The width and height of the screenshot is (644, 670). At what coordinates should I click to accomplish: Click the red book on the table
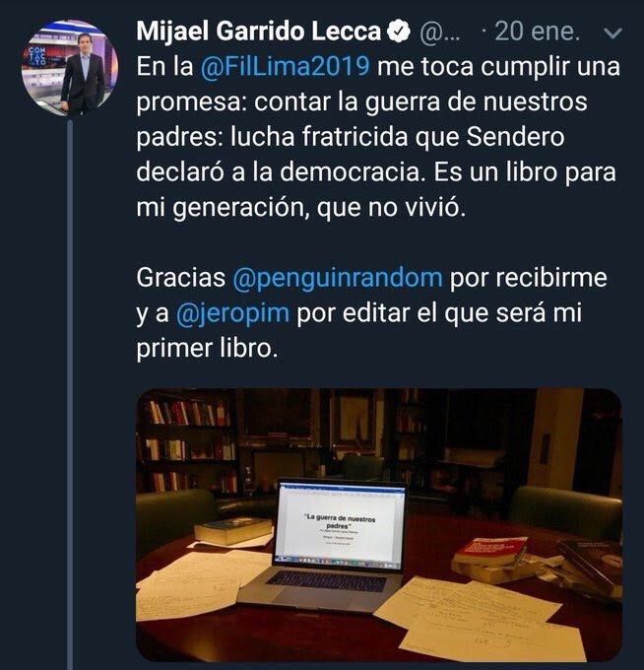(x=490, y=551)
